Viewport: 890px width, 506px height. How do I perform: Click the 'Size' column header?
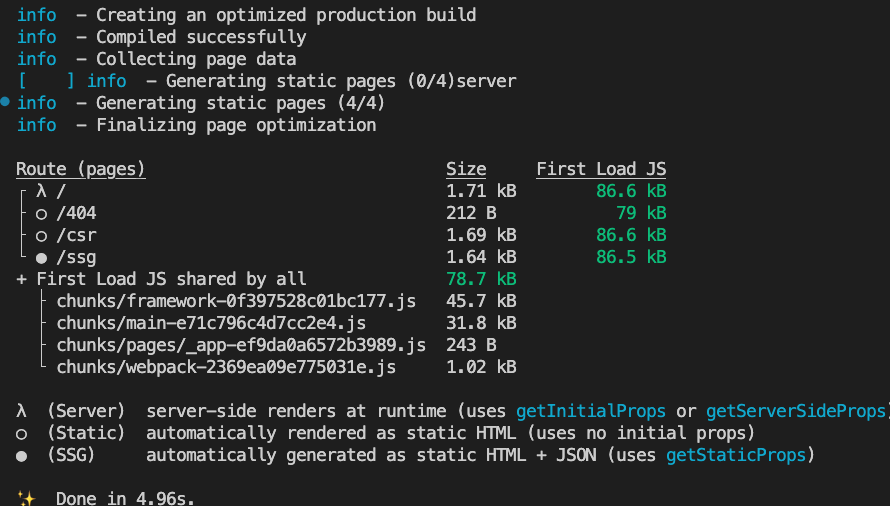click(x=466, y=169)
